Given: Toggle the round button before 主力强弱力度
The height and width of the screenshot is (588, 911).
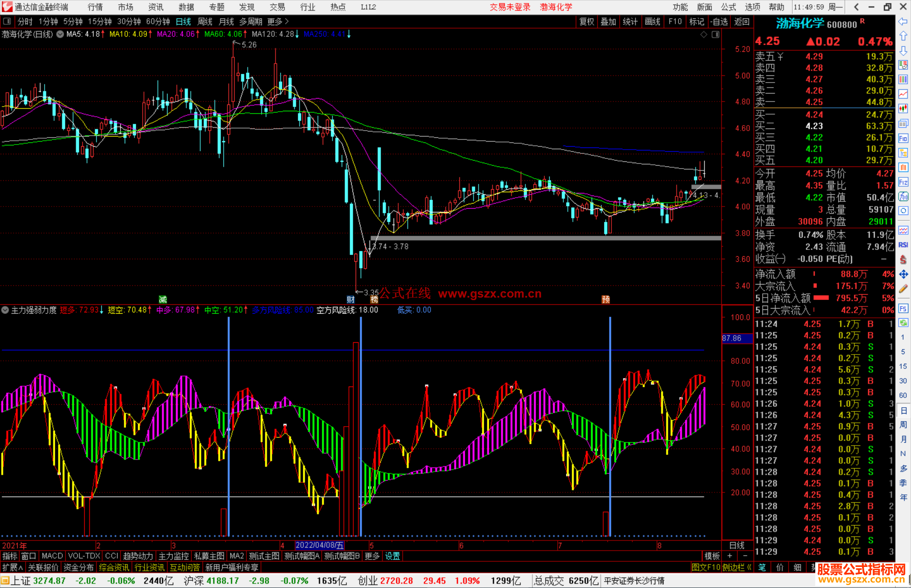Looking at the screenshot, I should 5,310.
